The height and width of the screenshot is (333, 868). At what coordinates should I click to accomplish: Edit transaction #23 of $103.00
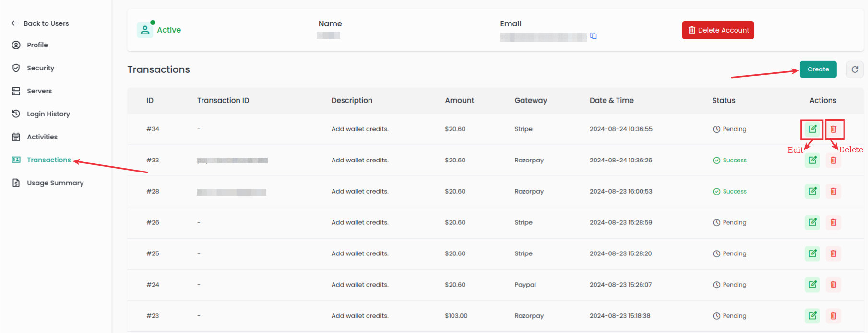(x=812, y=316)
